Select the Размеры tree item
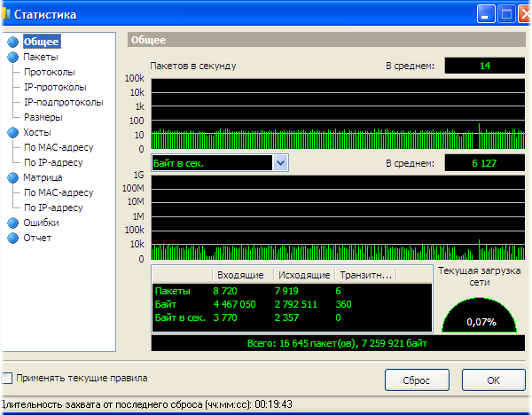 (x=43, y=117)
